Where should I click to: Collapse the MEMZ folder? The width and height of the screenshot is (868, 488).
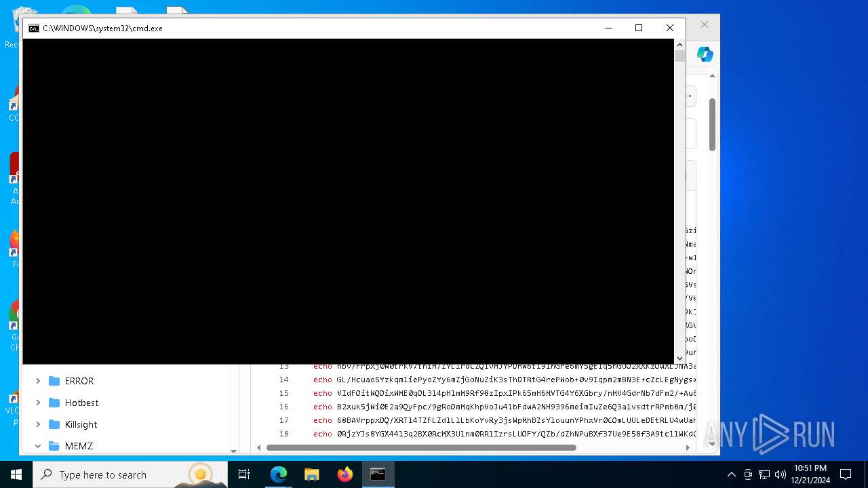(x=38, y=446)
